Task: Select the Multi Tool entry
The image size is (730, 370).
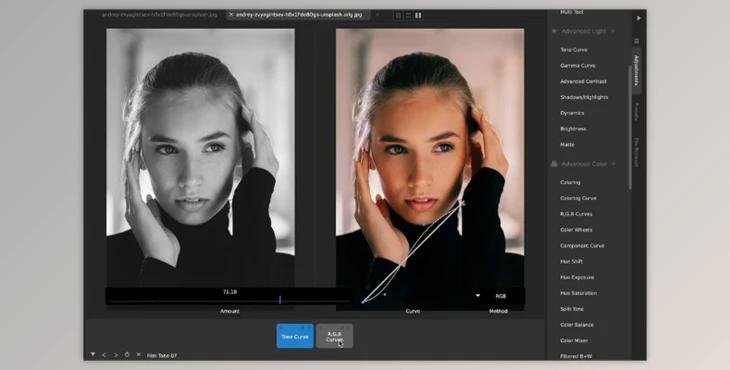Action: pyautogui.click(x=572, y=12)
